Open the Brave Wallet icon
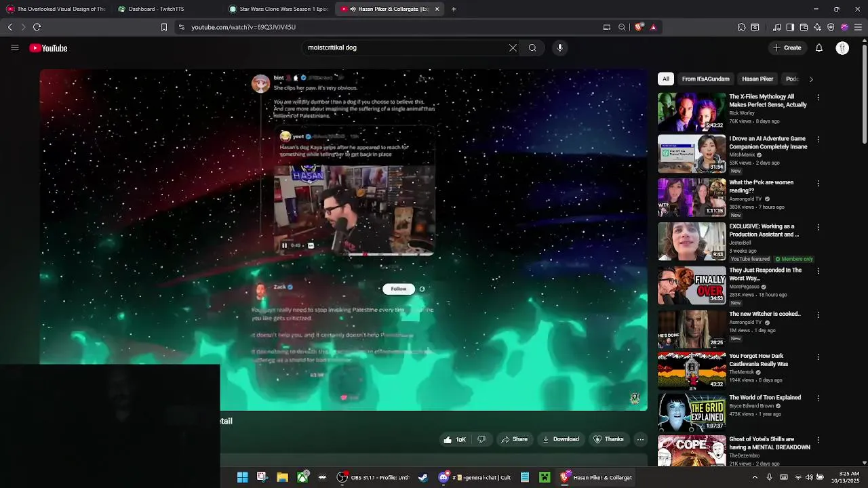Viewport: 868px width, 488px height. pyautogui.click(x=804, y=27)
